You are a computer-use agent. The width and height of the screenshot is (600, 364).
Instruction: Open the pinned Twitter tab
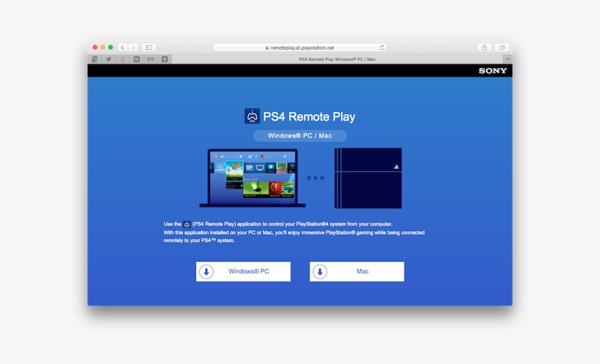109,59
